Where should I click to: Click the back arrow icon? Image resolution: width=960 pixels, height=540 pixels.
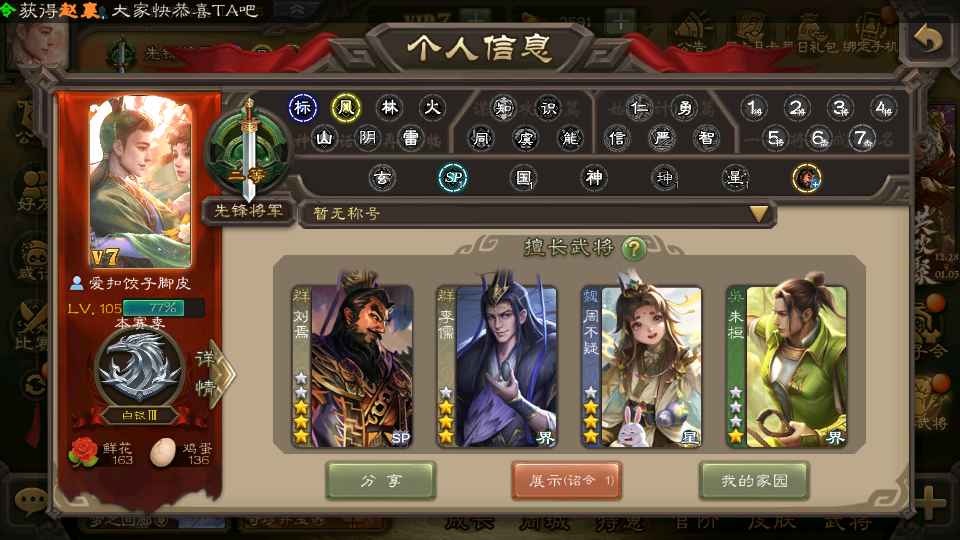(x=928, y=41)
